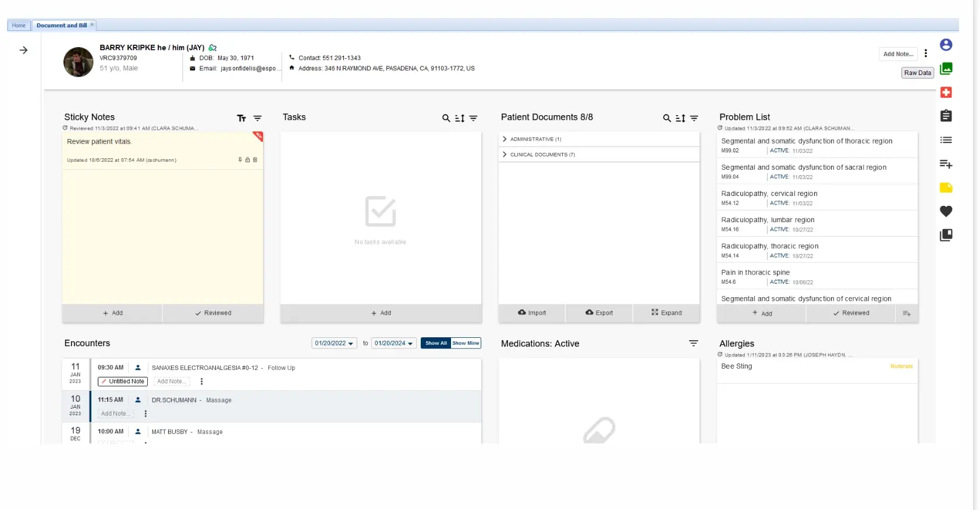Toggle Show Mine encounters filter
Image resolution: width=980 pixels, height=510 pixels.
click(466, 343)
